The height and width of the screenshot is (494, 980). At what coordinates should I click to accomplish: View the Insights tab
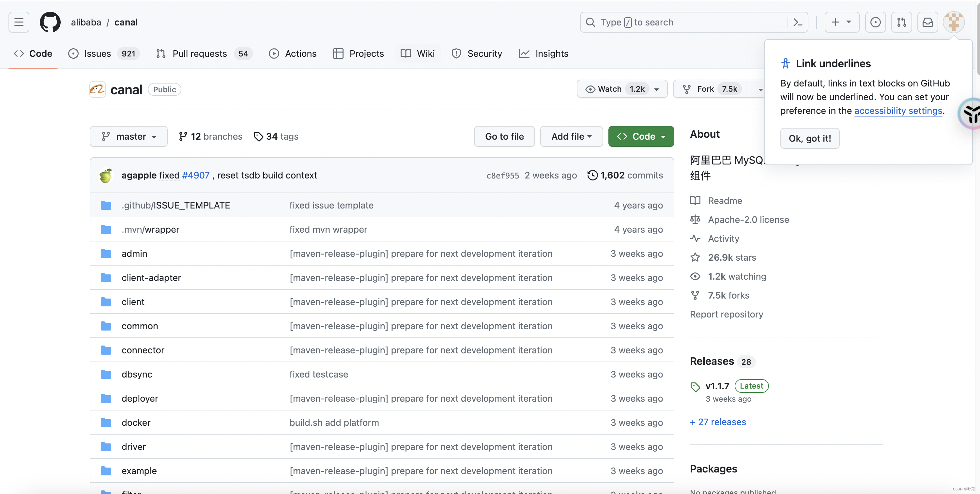pos(544,54)
